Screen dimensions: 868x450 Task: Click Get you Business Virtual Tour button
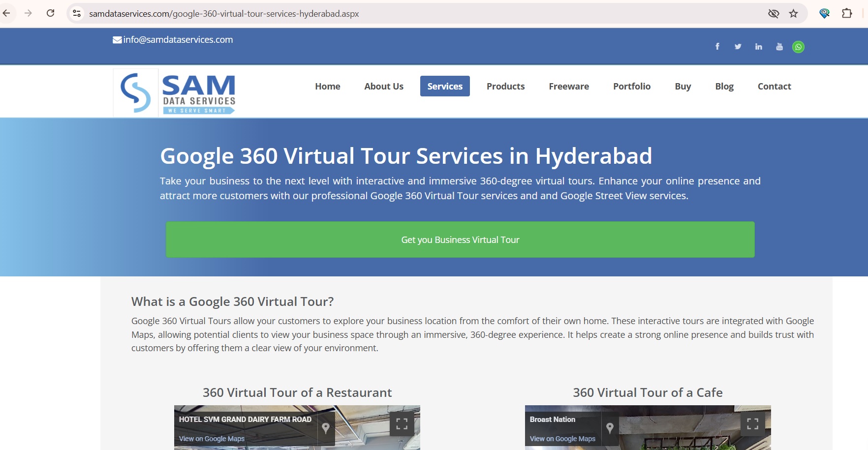coord(460,240)
